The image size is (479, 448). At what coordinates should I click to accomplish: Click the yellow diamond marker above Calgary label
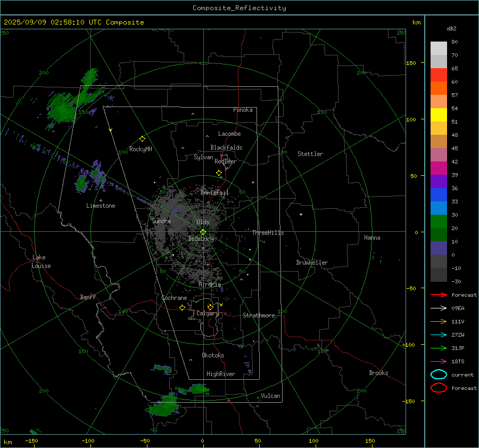[210, 307]
